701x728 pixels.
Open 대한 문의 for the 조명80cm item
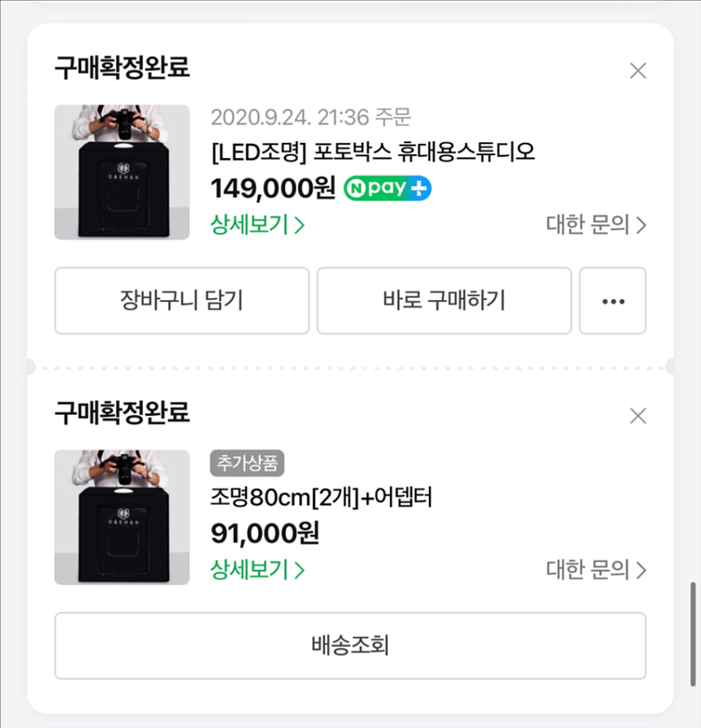point(595,570)
